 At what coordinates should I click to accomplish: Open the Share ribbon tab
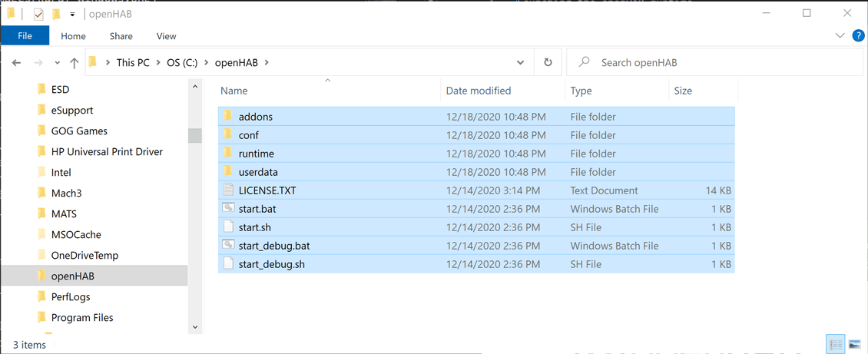[x=121, y=36]
